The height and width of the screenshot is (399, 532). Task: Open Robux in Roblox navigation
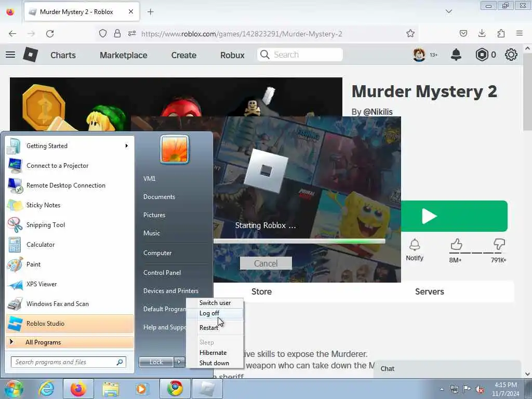pyautogui.click(x=232, y=55)
